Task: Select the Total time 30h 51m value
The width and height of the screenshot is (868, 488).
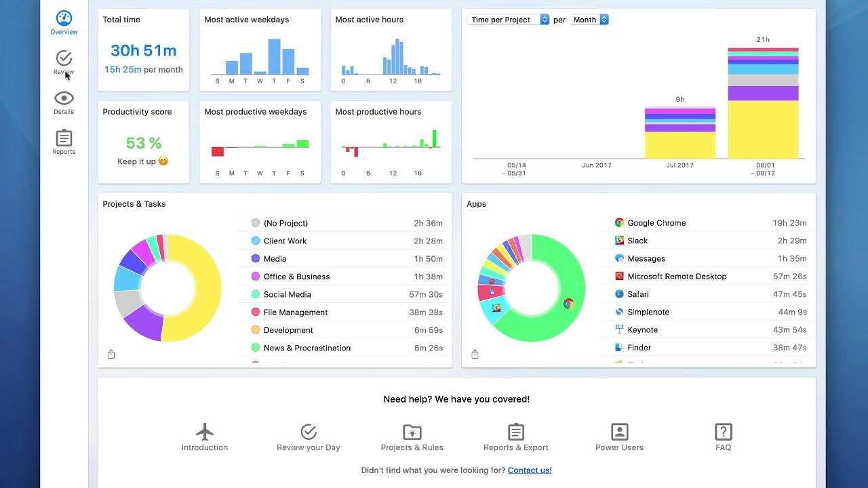Action: pos(143,50)
